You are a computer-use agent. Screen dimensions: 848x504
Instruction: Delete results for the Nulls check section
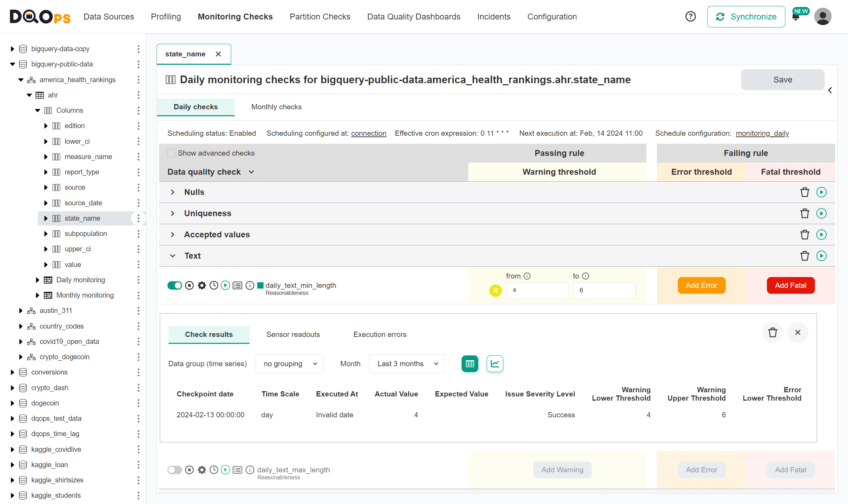804,192
